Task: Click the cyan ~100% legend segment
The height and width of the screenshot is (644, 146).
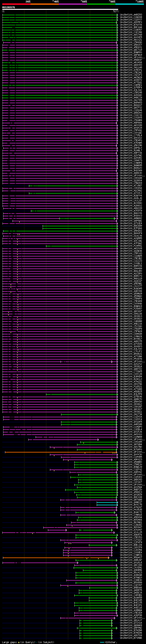Action: pyautogui.click(x=130, y=4)
